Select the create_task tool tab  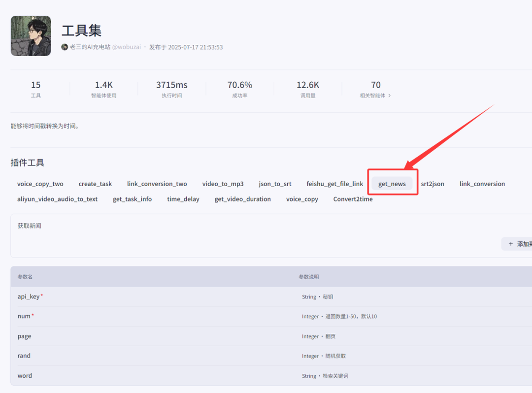point(96,184)
